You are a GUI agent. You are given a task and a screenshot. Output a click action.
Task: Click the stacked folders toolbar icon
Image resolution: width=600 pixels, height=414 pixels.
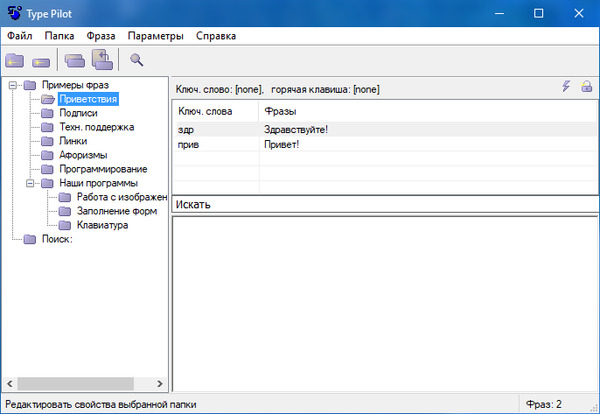(75, 60)
